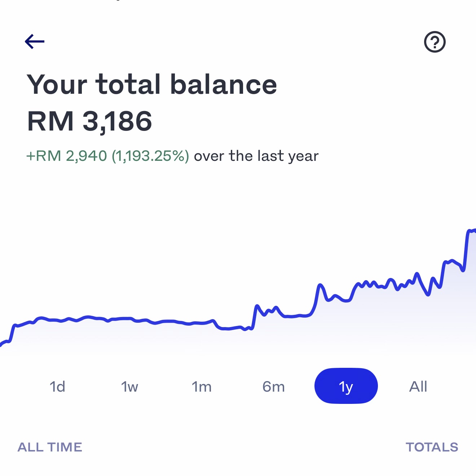
Task: Click the TOTALS label
Action: point(432,447)
